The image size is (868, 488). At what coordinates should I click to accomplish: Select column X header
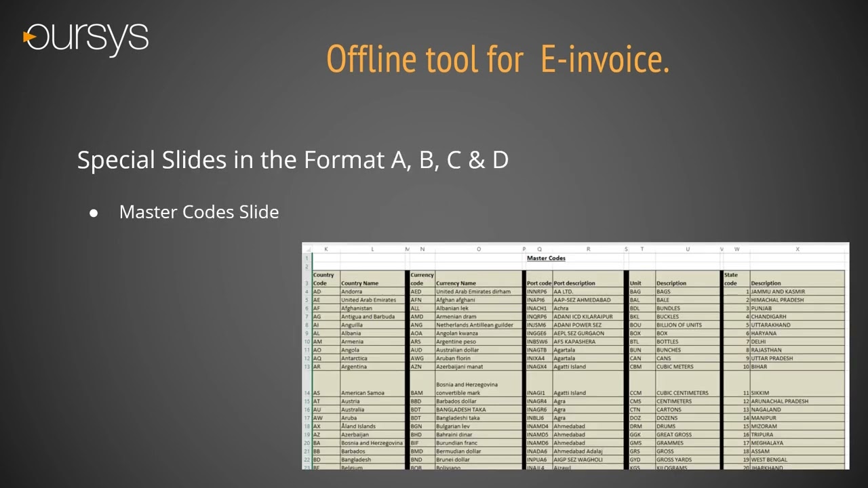797,249
